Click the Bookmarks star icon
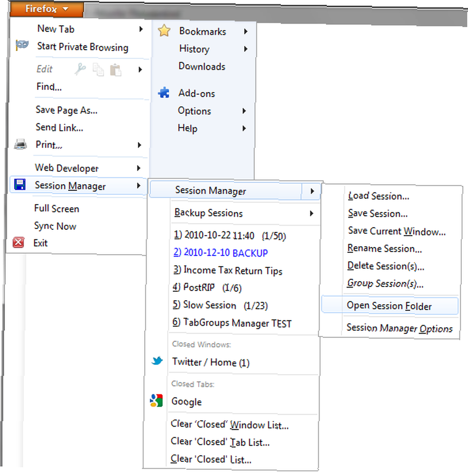Viewport: 468px width, 476px height. click(x=164, y=30)
